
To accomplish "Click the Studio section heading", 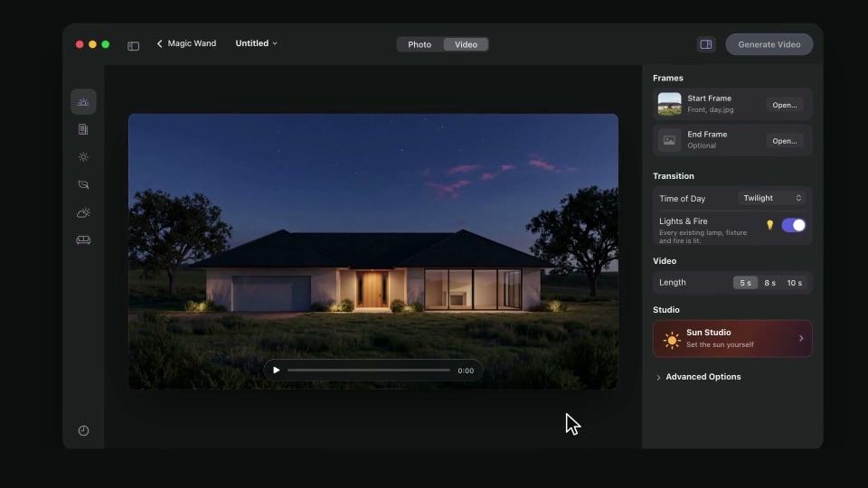I will pyautogui.click(x=666, y=310).
